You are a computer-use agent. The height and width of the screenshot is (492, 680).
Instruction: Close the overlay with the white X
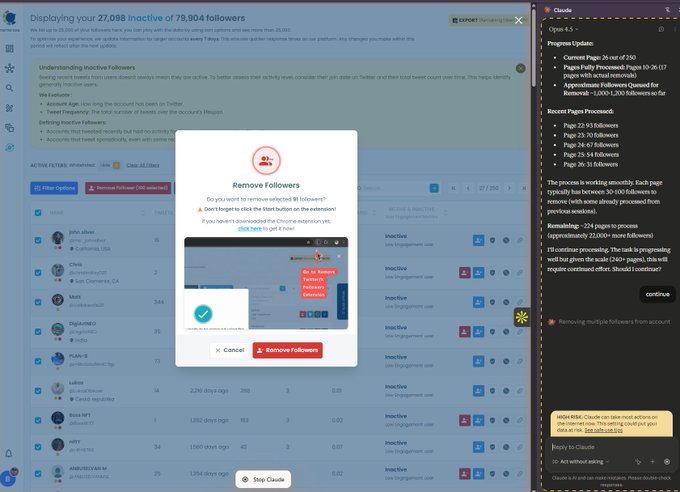[x=518, y=20]
